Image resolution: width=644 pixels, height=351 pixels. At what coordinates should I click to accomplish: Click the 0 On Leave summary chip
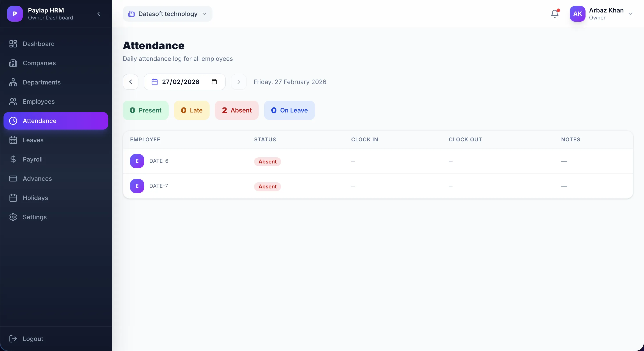click(289, 110)
